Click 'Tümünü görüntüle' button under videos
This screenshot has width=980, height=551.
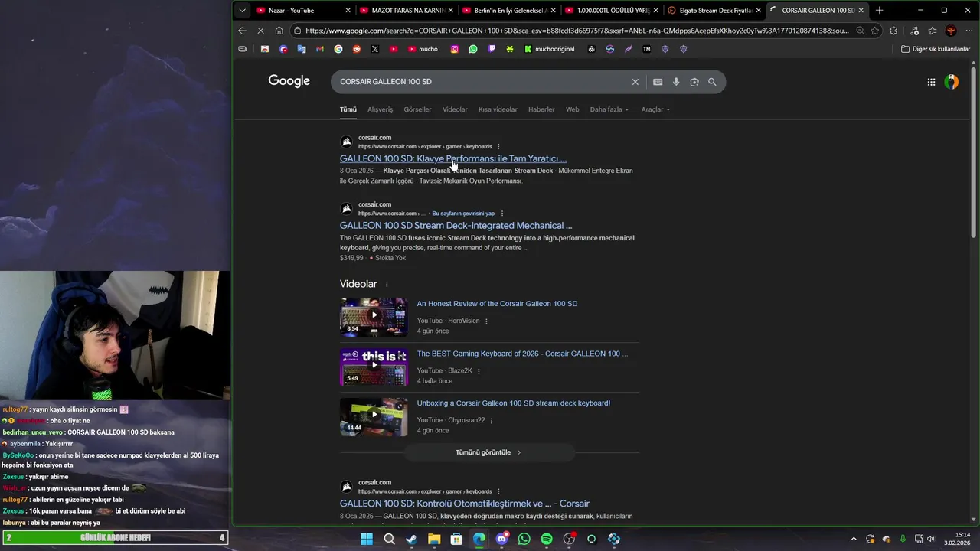point(488,452)
